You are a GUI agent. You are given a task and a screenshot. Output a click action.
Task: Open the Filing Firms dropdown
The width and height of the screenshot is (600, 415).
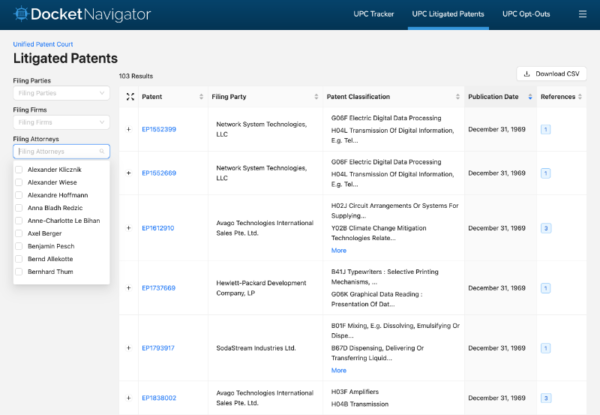61,122
